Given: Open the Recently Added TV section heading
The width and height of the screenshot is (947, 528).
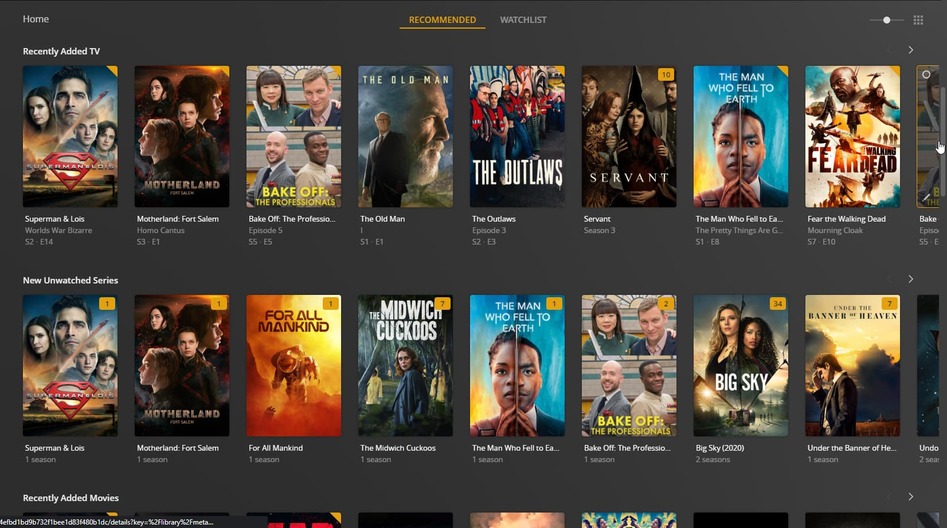Looking at the screenshot, I should 61,51.
